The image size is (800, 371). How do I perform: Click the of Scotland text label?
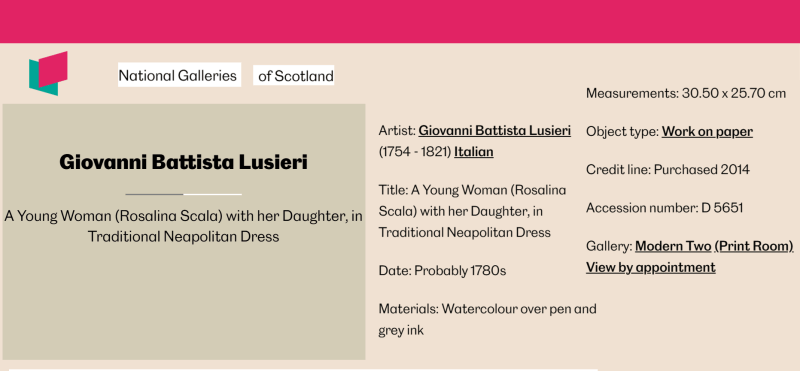point(295,76)
